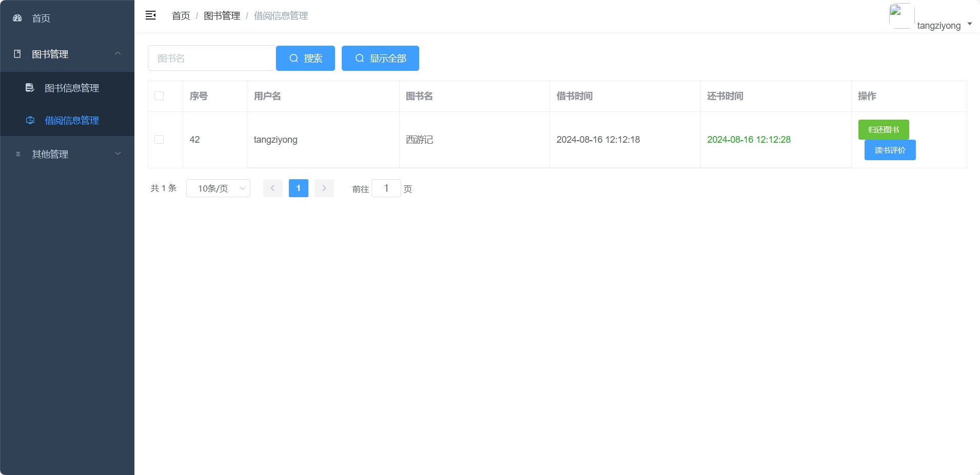This screenshot has width=980, height=475.
Task: Click the dashboard icon beside 首页
Action: (17, 18)
